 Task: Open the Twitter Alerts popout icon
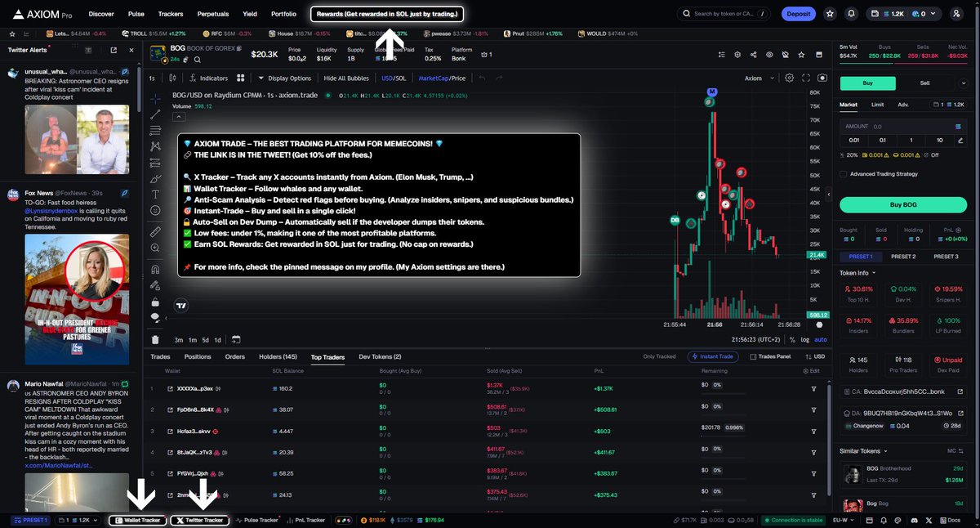coord(114,50)
